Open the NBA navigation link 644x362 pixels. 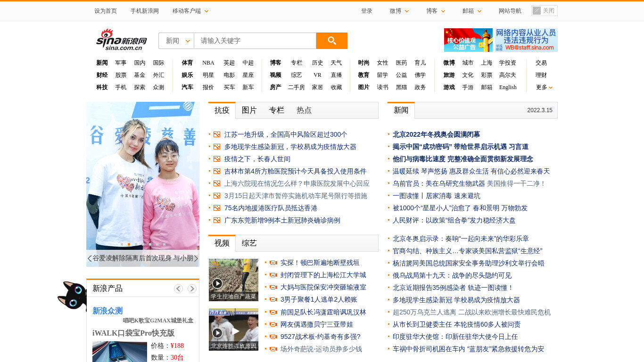[208, 63]
